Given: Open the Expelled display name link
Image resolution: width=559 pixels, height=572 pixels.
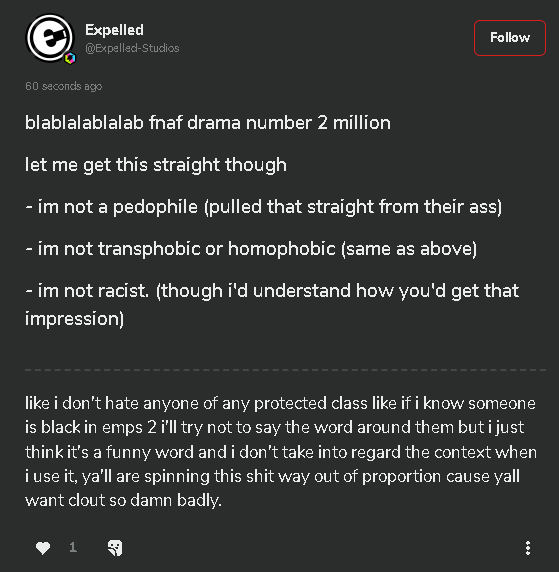Looking at the screenshot, I should click(x=114, y=30).
